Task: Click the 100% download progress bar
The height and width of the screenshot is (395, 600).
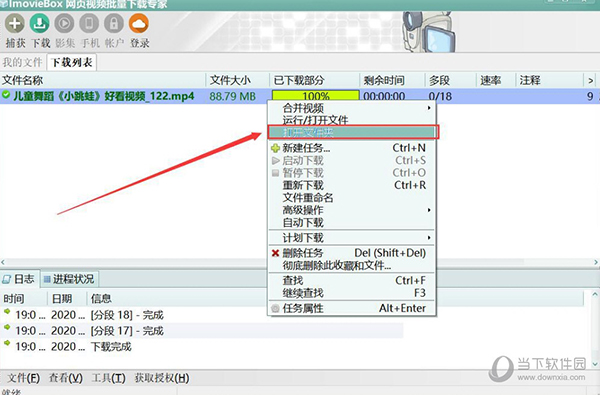Action: (316, 96)
